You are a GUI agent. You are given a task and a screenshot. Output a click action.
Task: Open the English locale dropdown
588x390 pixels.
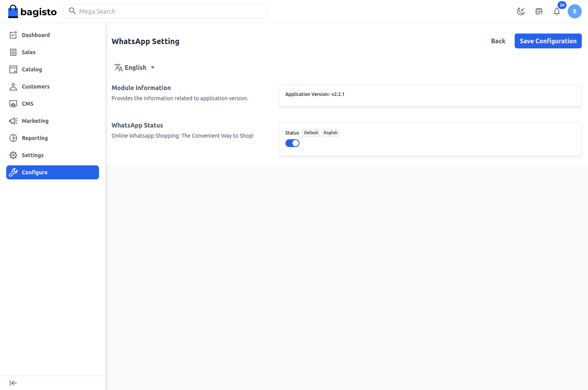pos(135,67)
